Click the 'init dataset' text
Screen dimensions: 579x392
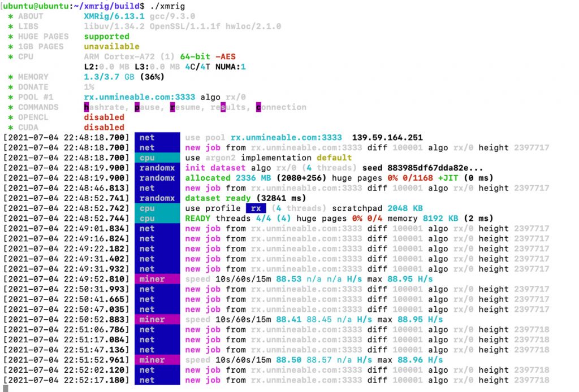(x=215, y=168)
